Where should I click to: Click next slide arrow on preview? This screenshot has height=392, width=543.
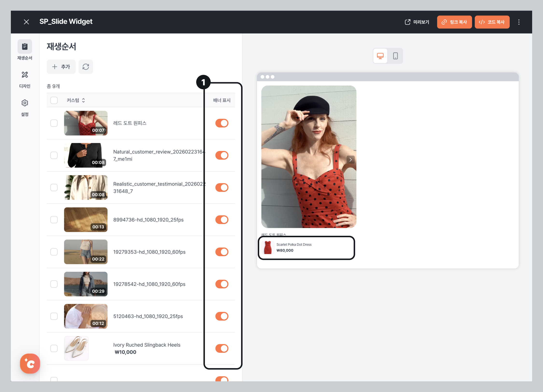pos(350,160)
